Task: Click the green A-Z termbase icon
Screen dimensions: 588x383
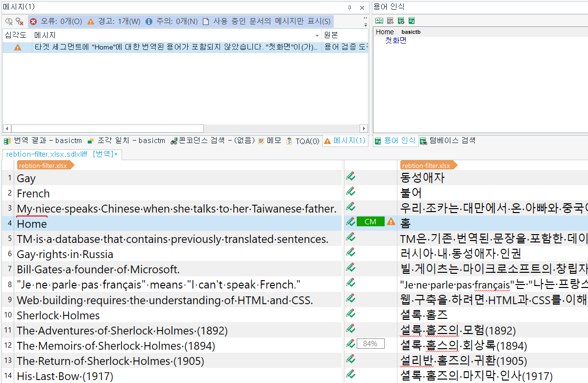Action: [x=412, y=21]
